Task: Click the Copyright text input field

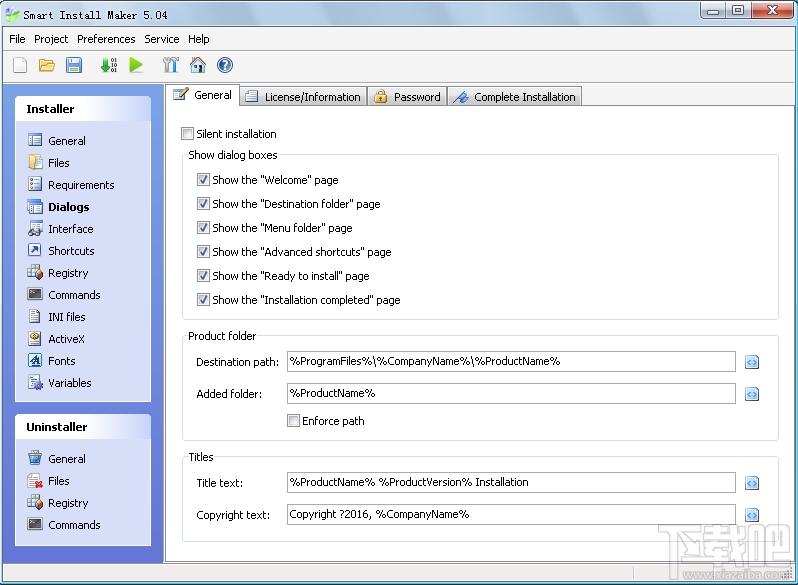Action: point(511,514)
